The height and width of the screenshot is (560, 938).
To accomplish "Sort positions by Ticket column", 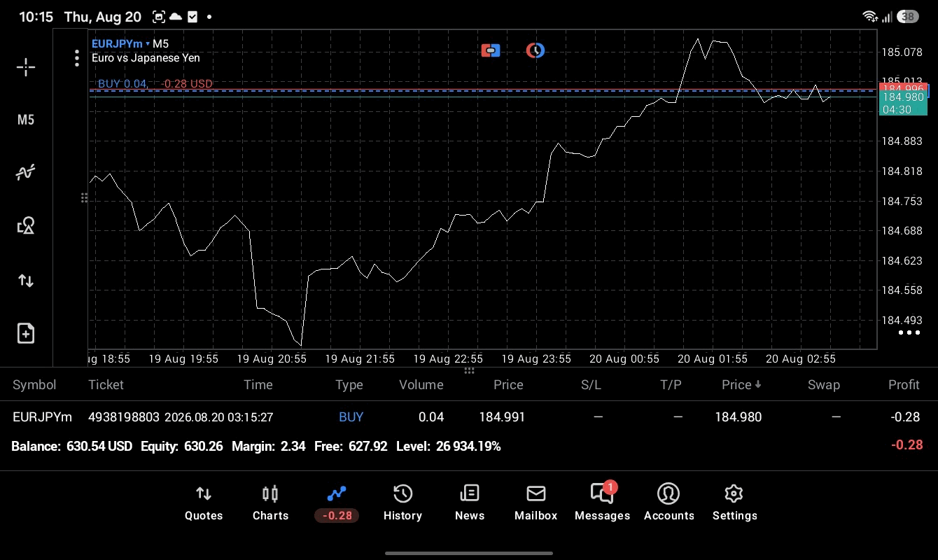I will [106, 385].
